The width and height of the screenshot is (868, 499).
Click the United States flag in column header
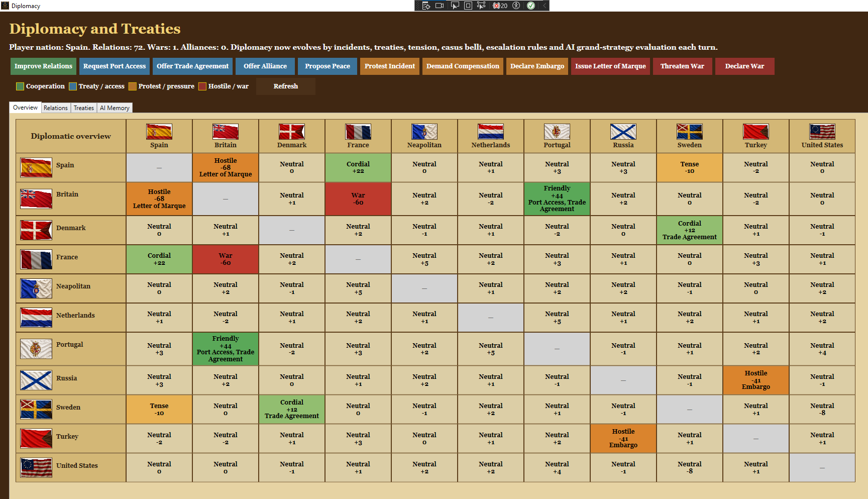822,132
